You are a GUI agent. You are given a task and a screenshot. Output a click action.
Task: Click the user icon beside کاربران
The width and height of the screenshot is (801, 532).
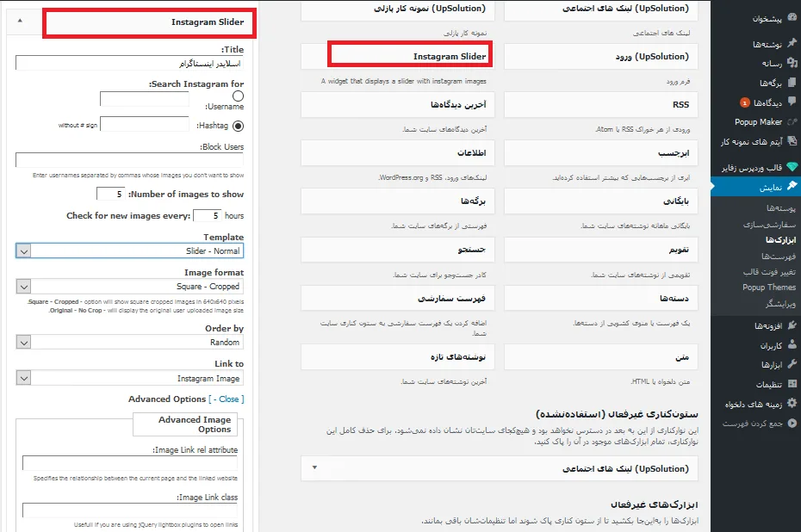coord(792,344)
